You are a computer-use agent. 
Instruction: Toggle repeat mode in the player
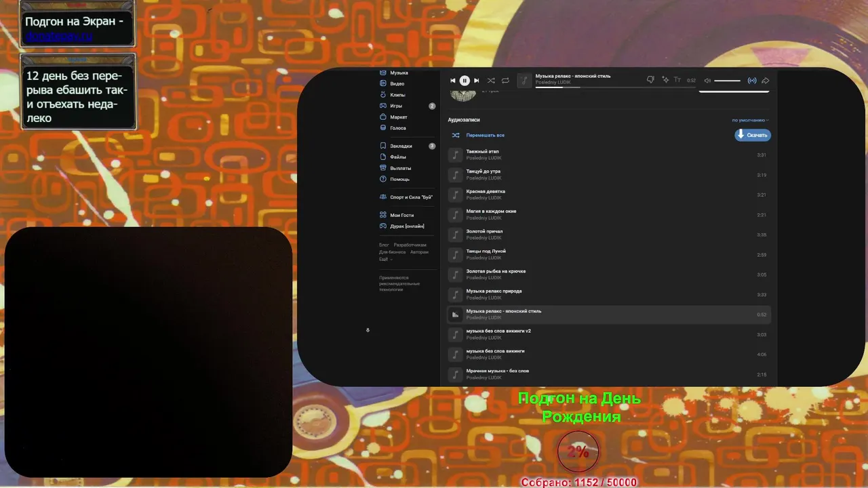[505, 81]
